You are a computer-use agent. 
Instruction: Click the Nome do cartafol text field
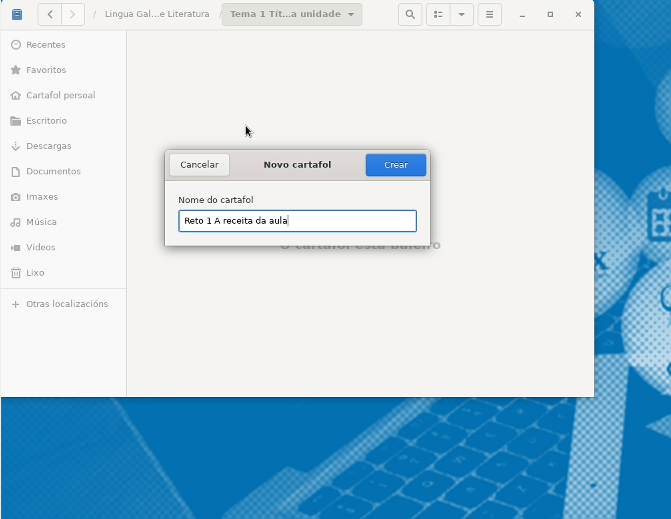pos(297,221)
